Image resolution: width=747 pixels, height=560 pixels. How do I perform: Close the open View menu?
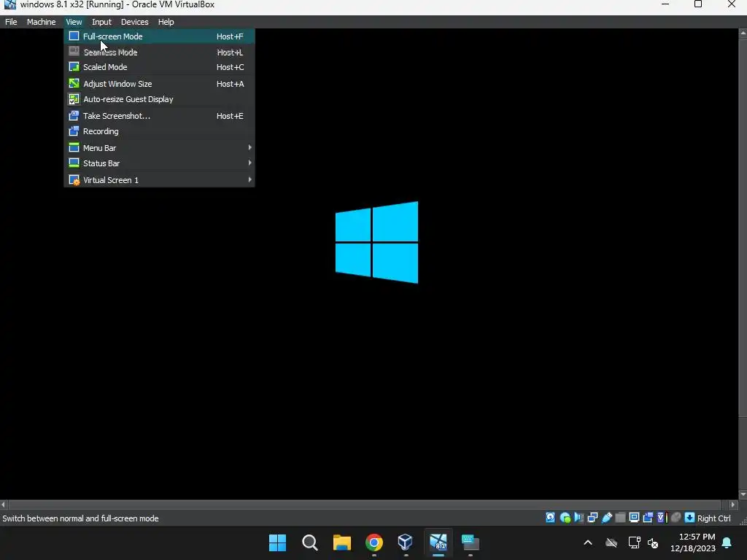tap(74, 22)
